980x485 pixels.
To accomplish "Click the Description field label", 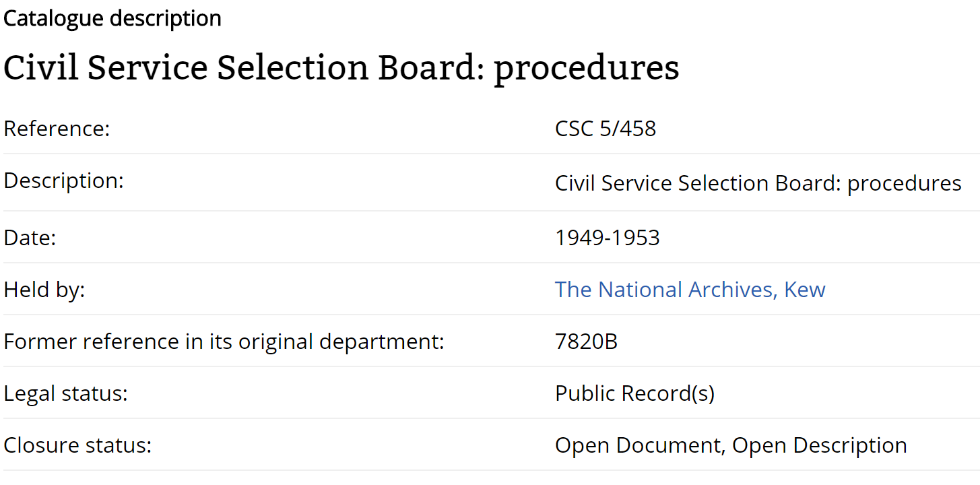I will coord(64,181).
